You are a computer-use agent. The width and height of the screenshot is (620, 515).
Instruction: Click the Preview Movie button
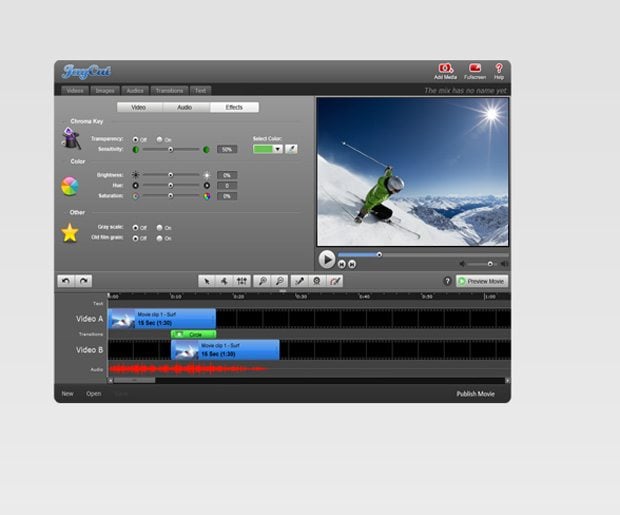point(482,281)
